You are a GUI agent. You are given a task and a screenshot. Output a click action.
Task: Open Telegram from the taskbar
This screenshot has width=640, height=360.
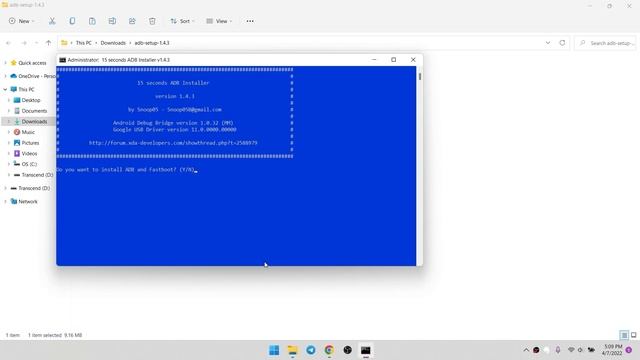(311, 350)
